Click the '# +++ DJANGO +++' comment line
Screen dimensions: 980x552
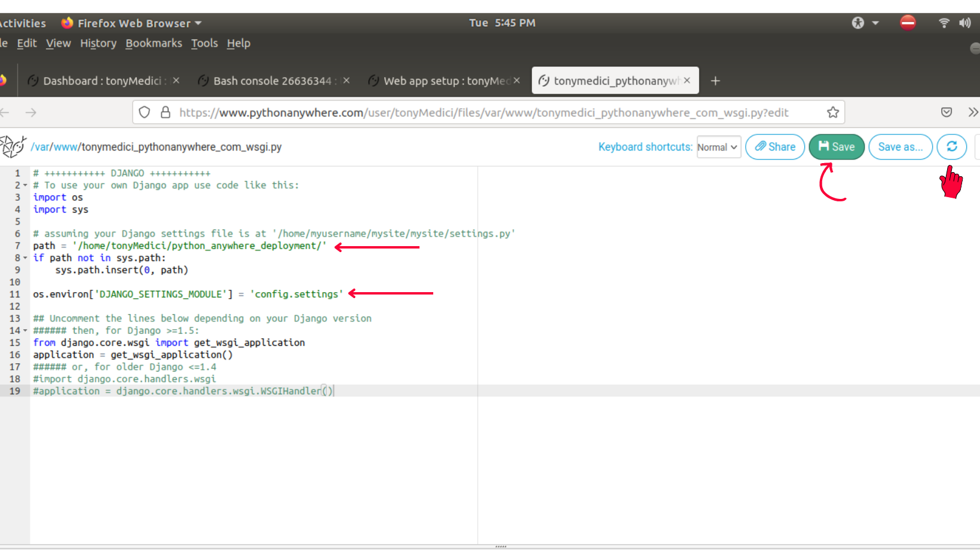[x=122, y=173]
